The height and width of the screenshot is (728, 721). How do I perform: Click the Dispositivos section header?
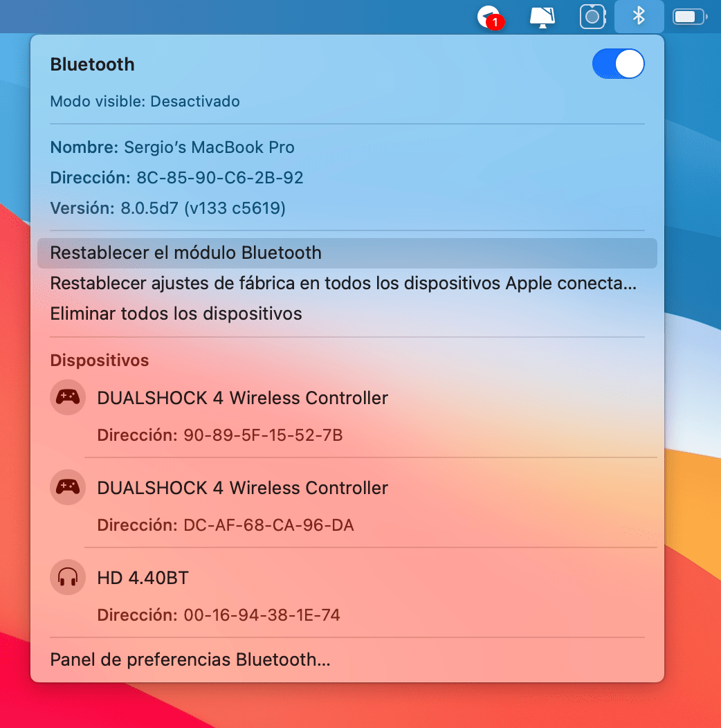pyautogui.click(x=100, y=361)
